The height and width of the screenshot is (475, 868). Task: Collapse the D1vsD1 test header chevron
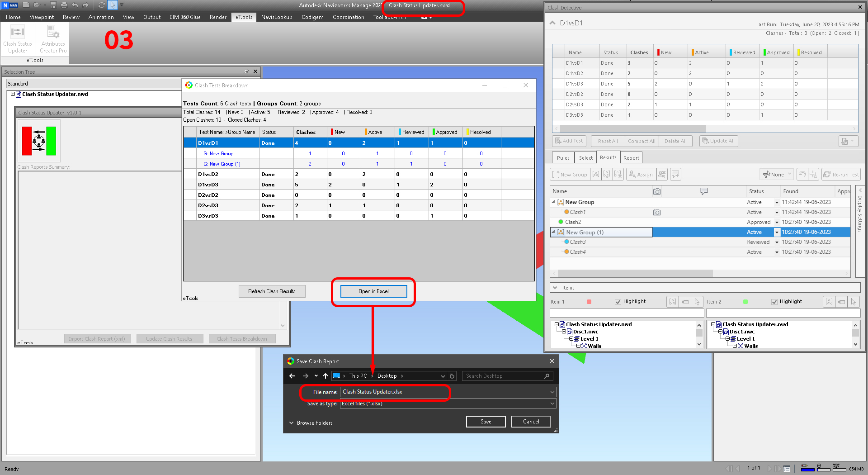coord(552,23)
